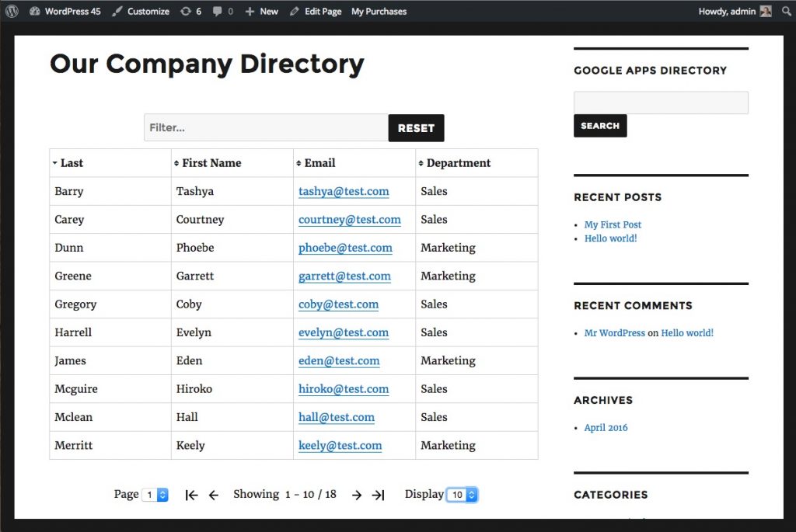Click the RESET button

point(417,128)
